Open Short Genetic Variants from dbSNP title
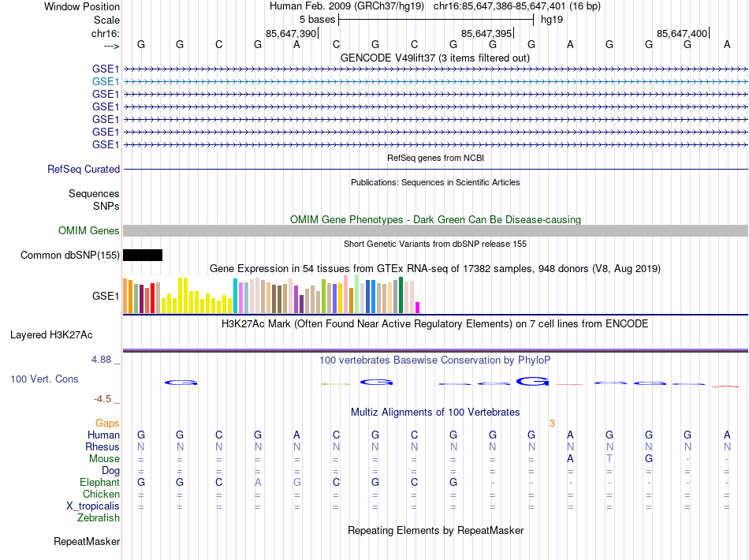The height and width of the screenshot is (560, 749). pyautogui.click(x=435, y=244)
